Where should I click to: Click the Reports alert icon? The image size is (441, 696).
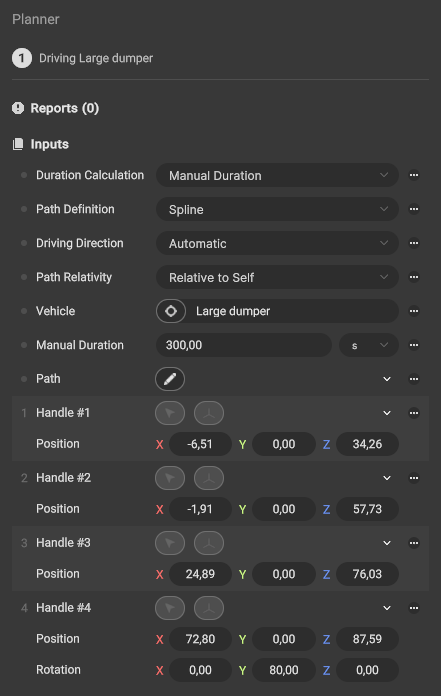click(x=18, y=108)
